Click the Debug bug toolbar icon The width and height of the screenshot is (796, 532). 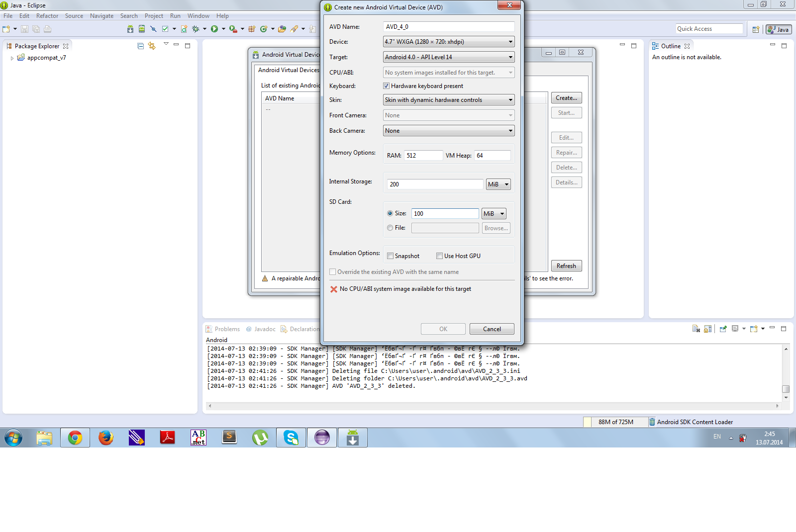(196, 29)
